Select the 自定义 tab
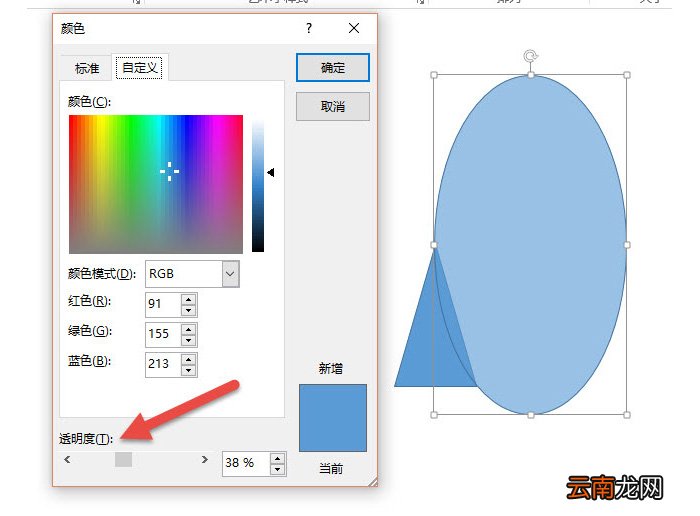 [x=139, y=68]
